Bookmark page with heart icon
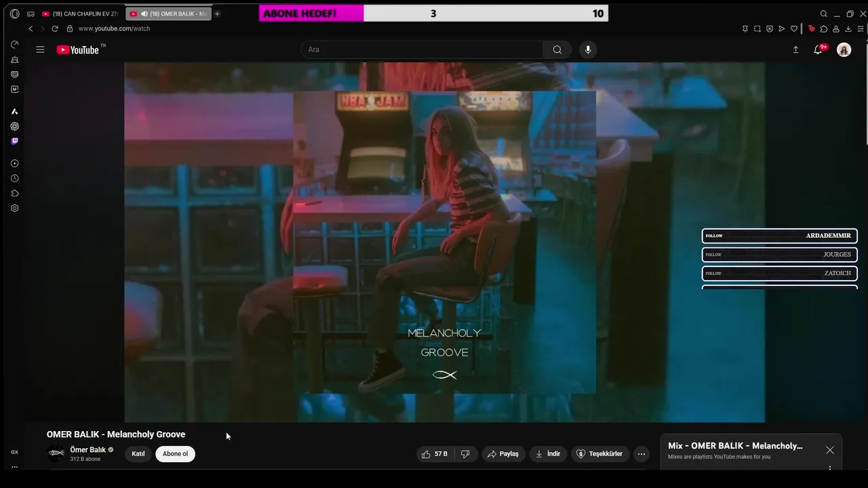The height and width of the screenshot is (488, 868). pyautogui.click(x=794, y=28)
